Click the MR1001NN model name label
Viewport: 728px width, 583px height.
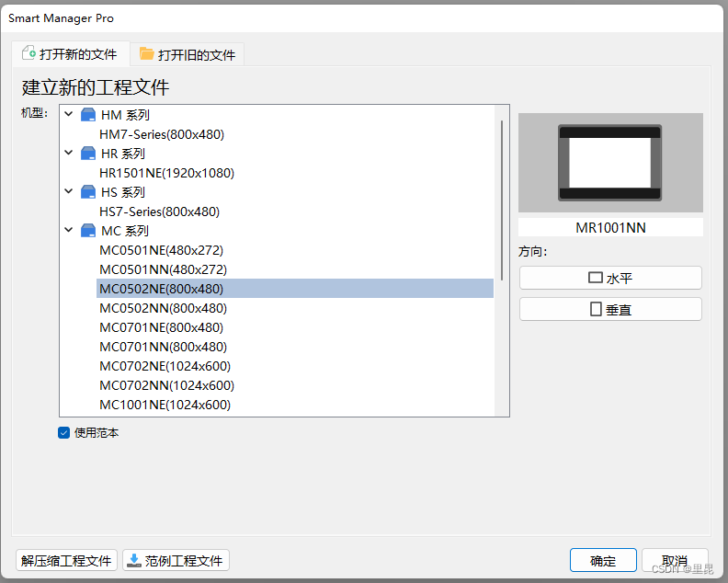(610, 228)
